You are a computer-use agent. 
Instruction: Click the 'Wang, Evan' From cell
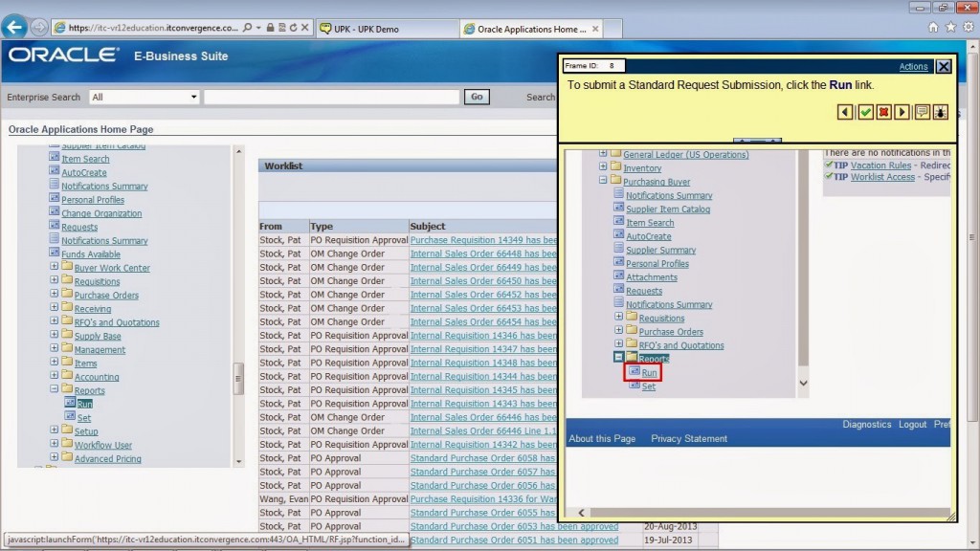pyautogui.click(x=283, y=499)
